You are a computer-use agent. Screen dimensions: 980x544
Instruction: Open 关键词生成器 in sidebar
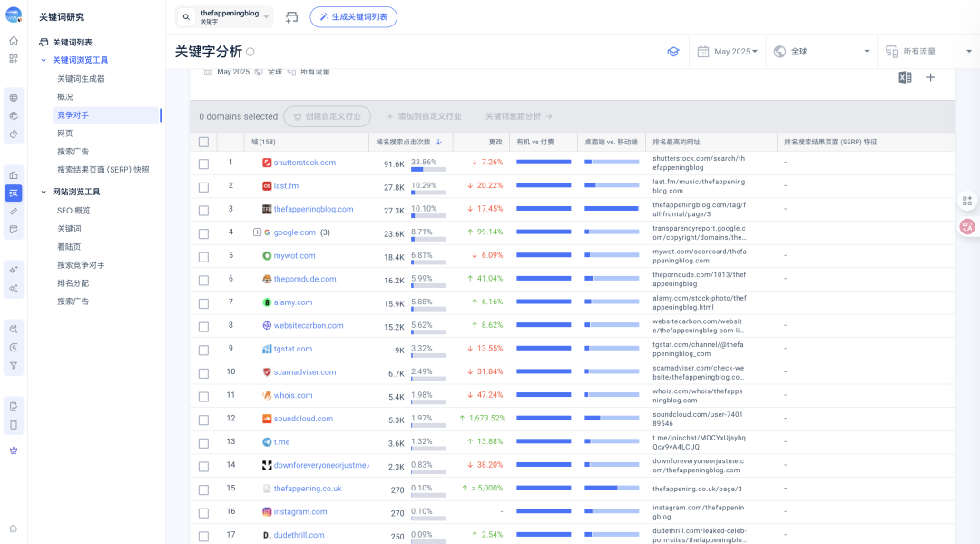point(81,79)
